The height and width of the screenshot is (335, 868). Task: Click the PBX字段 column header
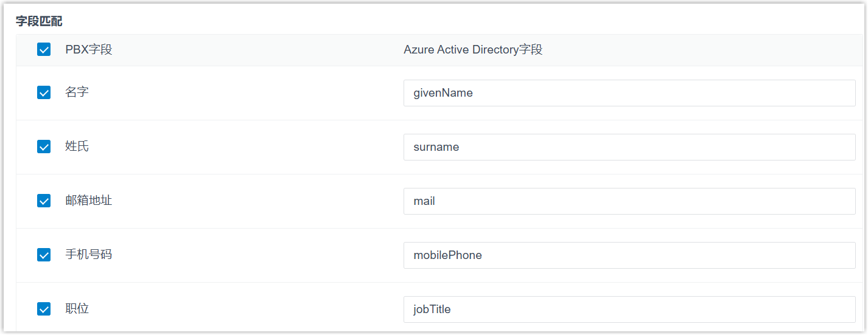click(88, 50)
